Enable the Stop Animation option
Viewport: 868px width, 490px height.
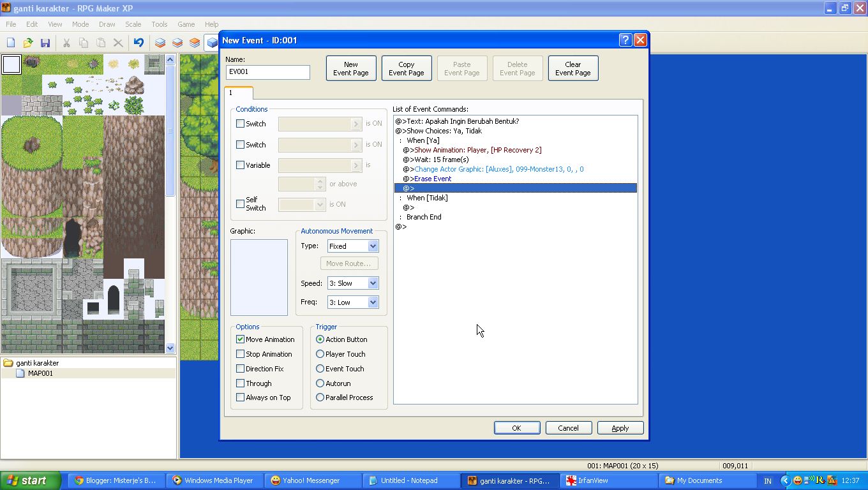point(240,353)
